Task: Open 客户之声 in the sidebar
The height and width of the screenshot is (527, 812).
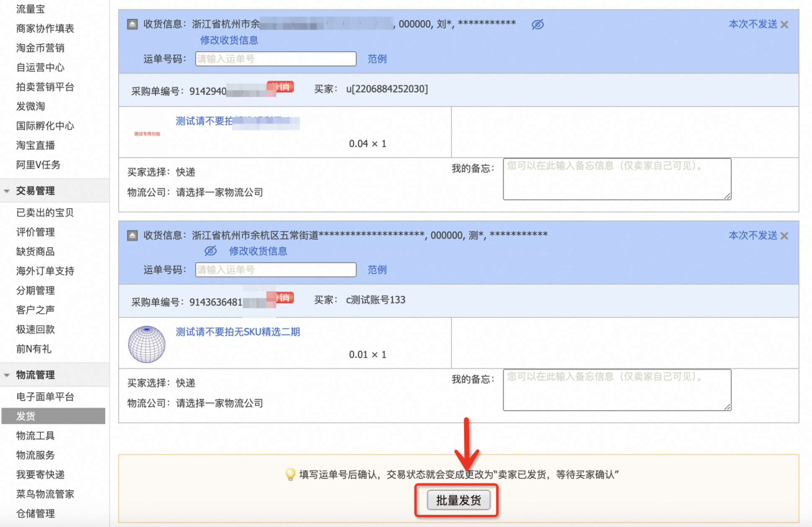Action: 36,310
